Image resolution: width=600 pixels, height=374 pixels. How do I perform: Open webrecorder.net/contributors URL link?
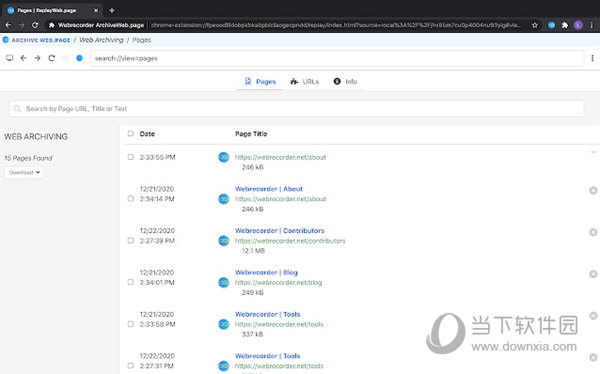[x=290, y=241]
